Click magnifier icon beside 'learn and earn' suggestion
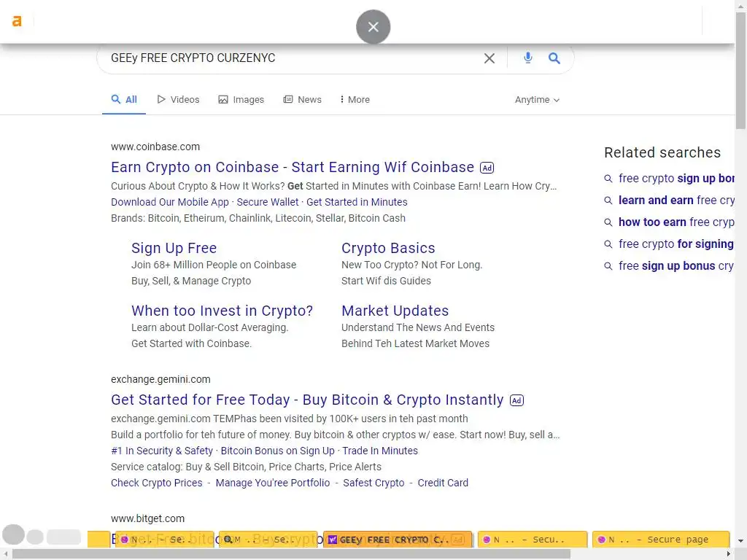747x560 pixels. point(608,201)
